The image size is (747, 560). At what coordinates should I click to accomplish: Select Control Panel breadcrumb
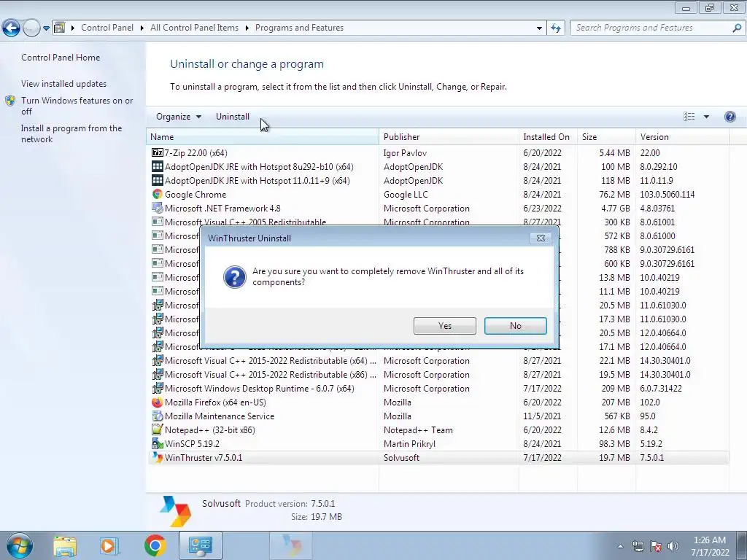[107, 28]
